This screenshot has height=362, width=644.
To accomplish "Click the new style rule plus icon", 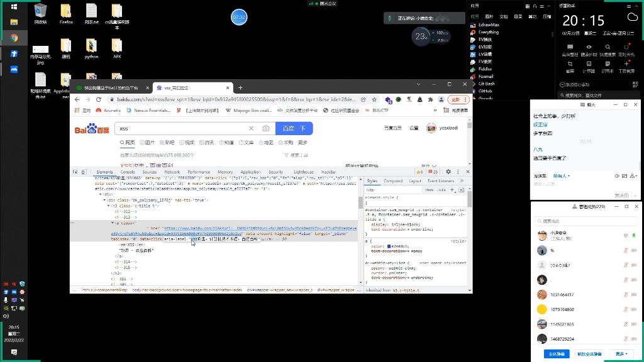I will coord(452,190).
